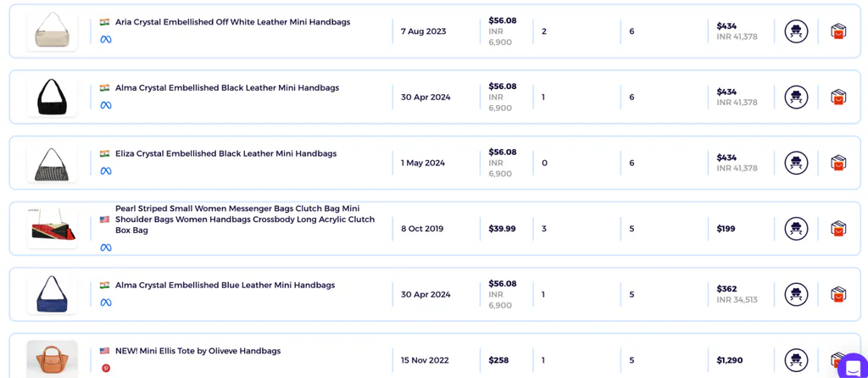The width and height of the screenshot is (868, 378).
Task: Open AliExpress box icon in Alma Blue row
Action: 838,294
